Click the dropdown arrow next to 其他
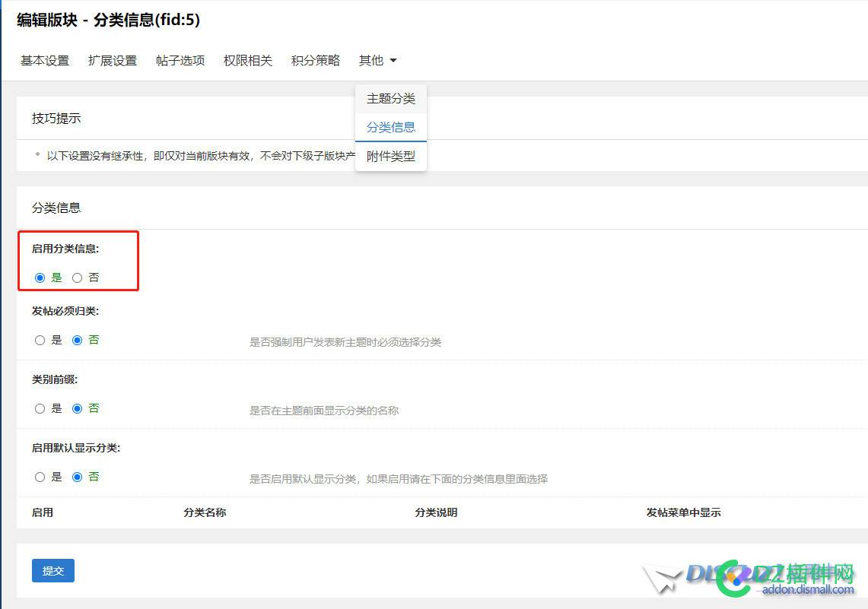Image resolution: width=868 pixels, height=609 pixels. [x=395, y=61]
